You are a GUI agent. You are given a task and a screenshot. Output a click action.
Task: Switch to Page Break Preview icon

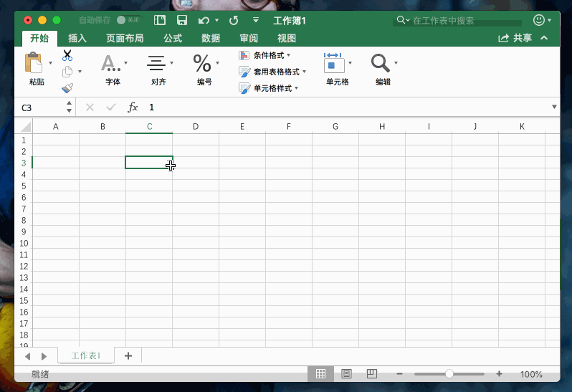[372, 373]
